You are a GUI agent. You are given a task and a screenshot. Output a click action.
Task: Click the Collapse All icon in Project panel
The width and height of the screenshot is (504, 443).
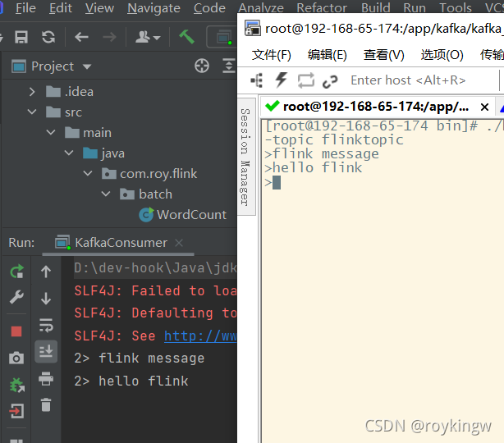click(x=229, y=66)
